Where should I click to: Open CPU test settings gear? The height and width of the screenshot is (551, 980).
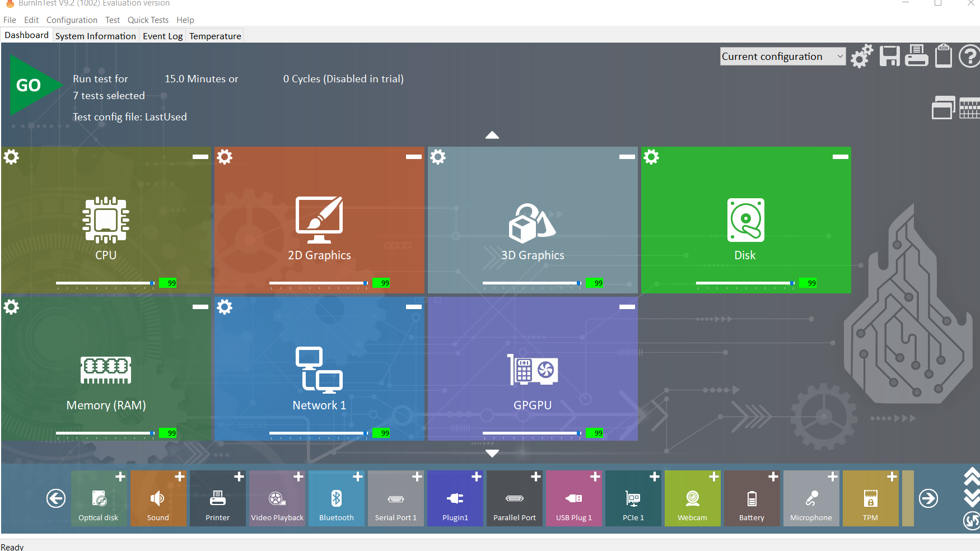[11, 157]
